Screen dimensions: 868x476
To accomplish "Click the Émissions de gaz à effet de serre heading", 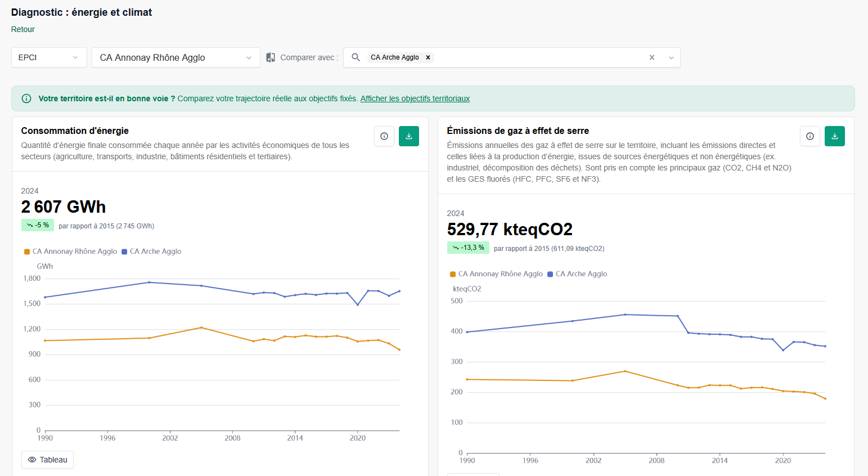I will [518, 131].
